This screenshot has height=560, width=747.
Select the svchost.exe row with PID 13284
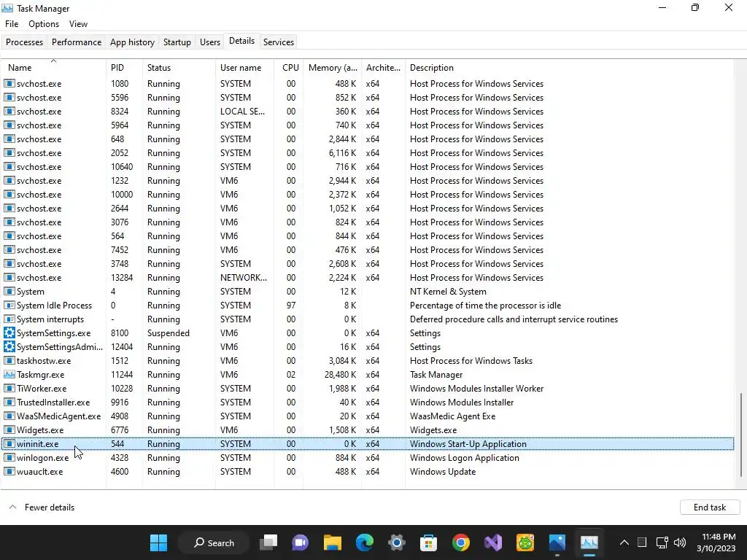click(x=368, y=278)
